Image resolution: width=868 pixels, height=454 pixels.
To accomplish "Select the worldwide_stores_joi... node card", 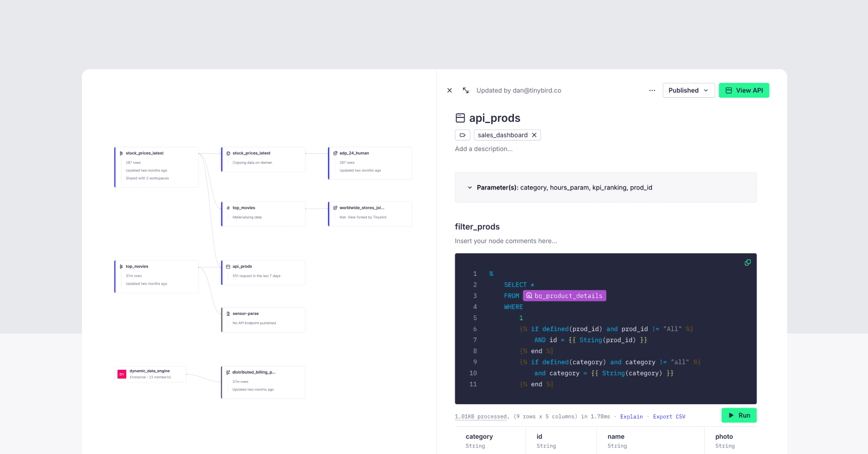I will coord(370,214).
